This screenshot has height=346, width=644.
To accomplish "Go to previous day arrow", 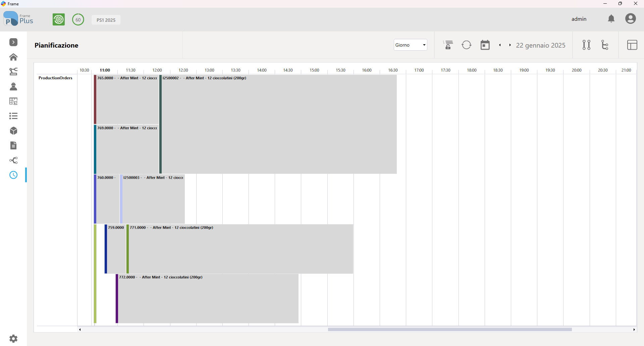I will pos(500,45).
